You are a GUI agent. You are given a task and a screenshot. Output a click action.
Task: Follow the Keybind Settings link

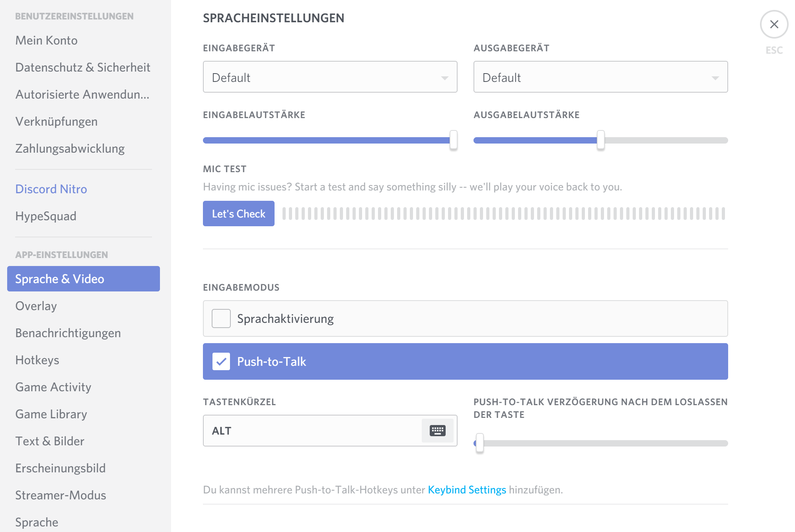[x=467, y=490]
